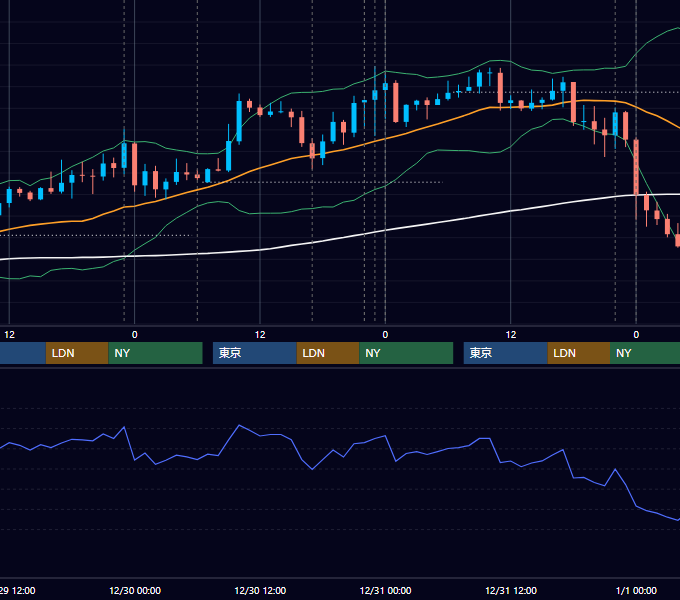Screen dimensions: 680x600
Task: Click the third LDN session block
Action: pos(579,353)
